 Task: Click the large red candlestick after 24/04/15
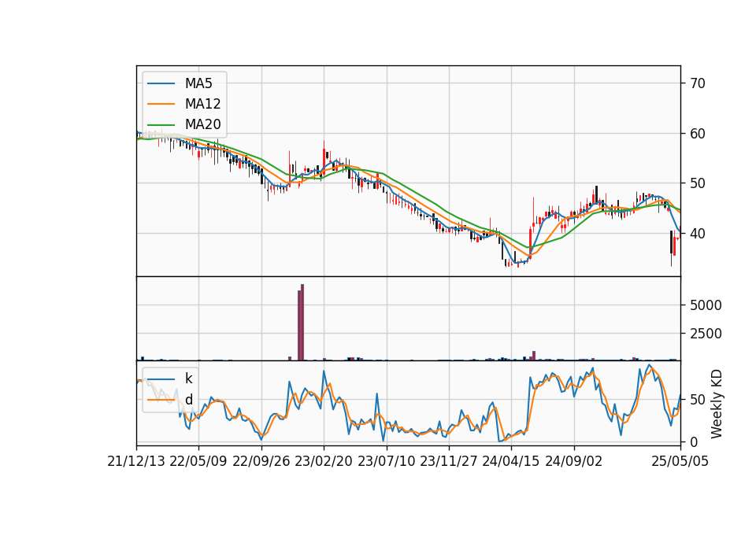[x=530, y=243]
